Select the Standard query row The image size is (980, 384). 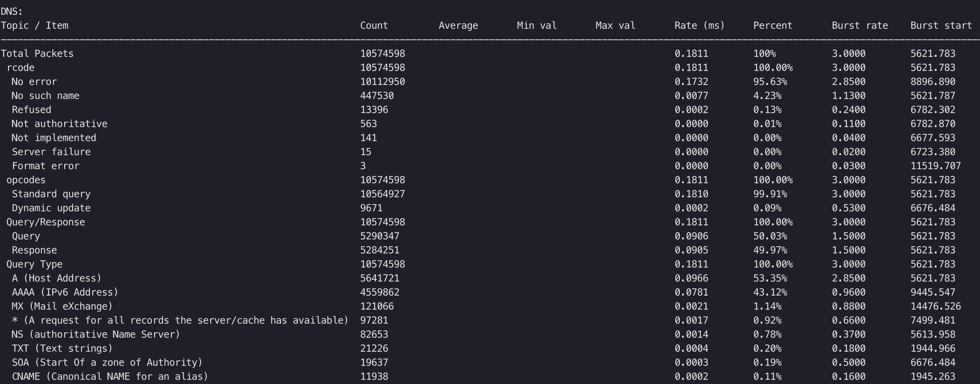click(51, 194)
